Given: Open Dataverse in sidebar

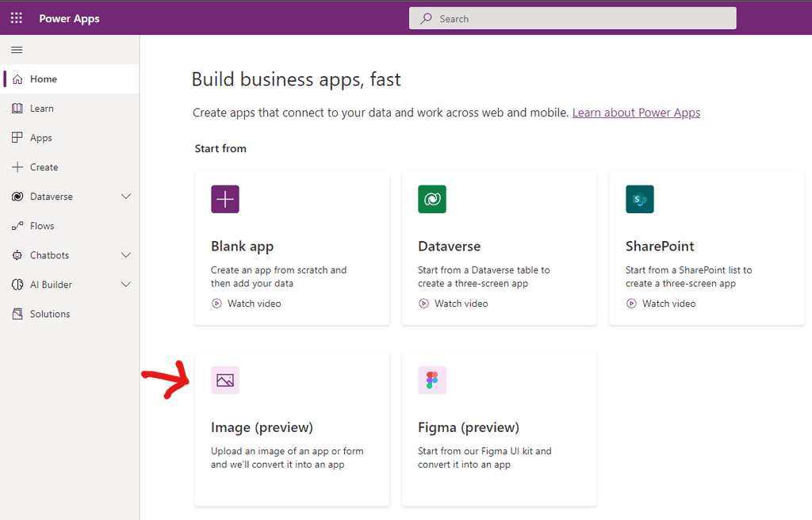Looking at the screenshot, I should click(x=71, y=197).
